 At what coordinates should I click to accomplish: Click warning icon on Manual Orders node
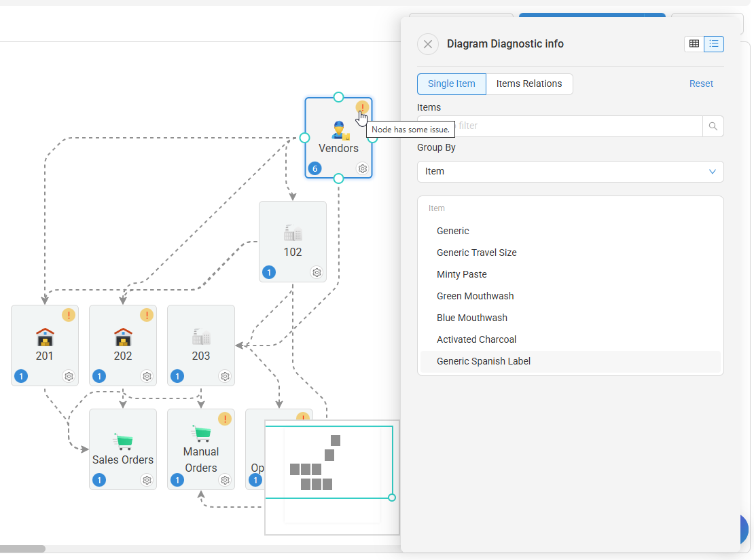(225, 419)
